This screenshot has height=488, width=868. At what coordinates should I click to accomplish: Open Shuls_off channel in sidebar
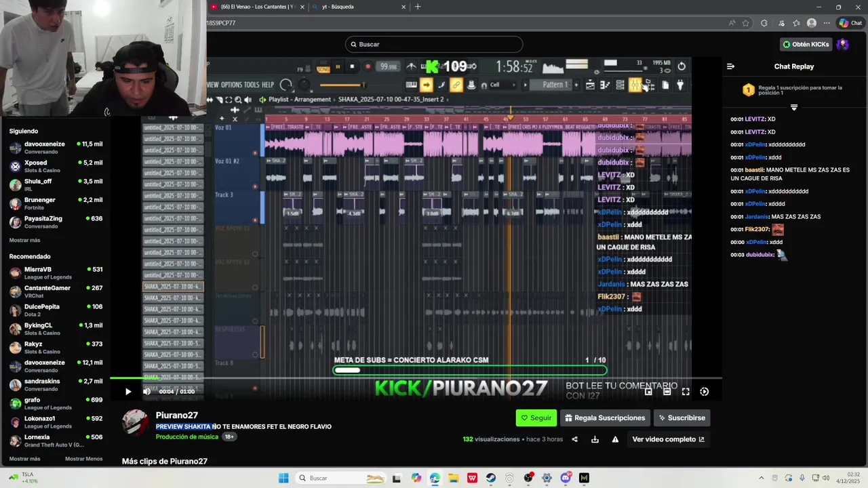click(56, 185)
